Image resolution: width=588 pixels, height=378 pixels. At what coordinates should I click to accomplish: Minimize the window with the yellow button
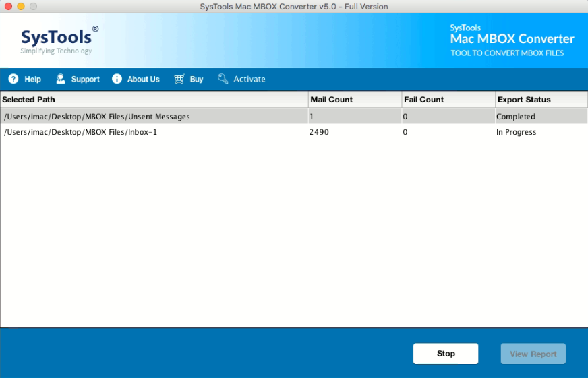pyautogui.click(x=21, y=6)
